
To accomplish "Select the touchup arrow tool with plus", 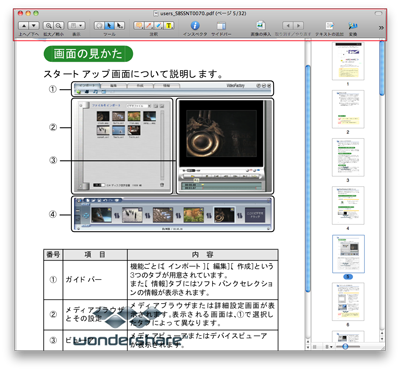I will (x=120, y=26).
